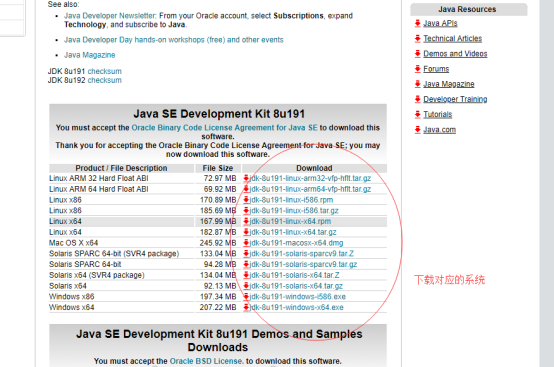Click download icon for linux-i586.rpm
The height and width of the screenshot is (367, 554).
pyautogui.click(x=246, y=200)
